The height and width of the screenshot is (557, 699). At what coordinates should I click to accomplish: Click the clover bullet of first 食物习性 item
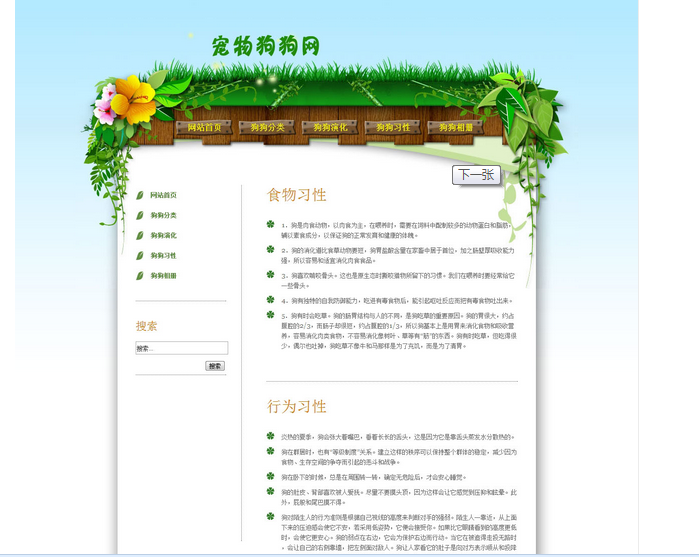coord(270,224)
